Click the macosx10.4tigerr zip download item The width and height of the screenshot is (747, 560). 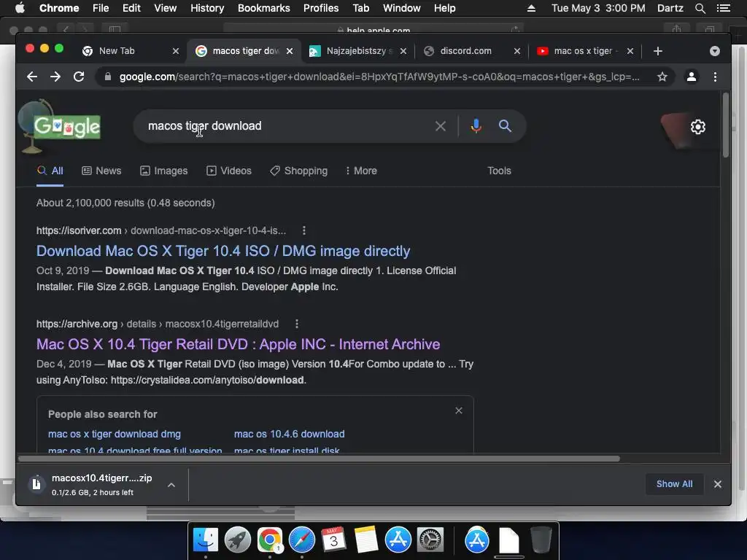tap(94, 484)
